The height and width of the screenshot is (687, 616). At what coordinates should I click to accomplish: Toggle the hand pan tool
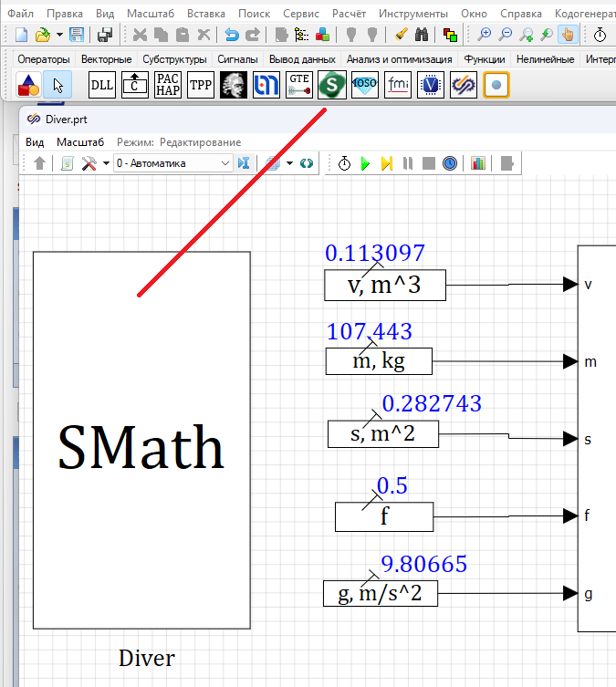568,35
